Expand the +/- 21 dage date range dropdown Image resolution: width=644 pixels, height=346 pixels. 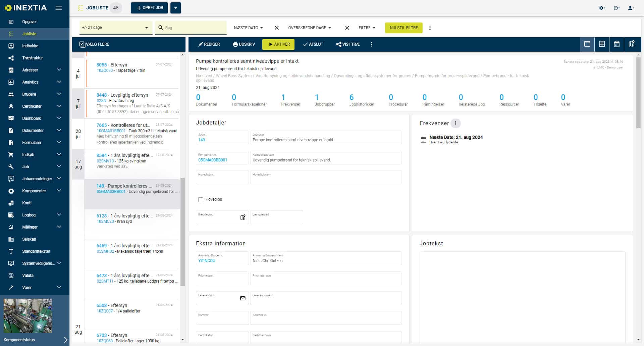click(146, 28)
